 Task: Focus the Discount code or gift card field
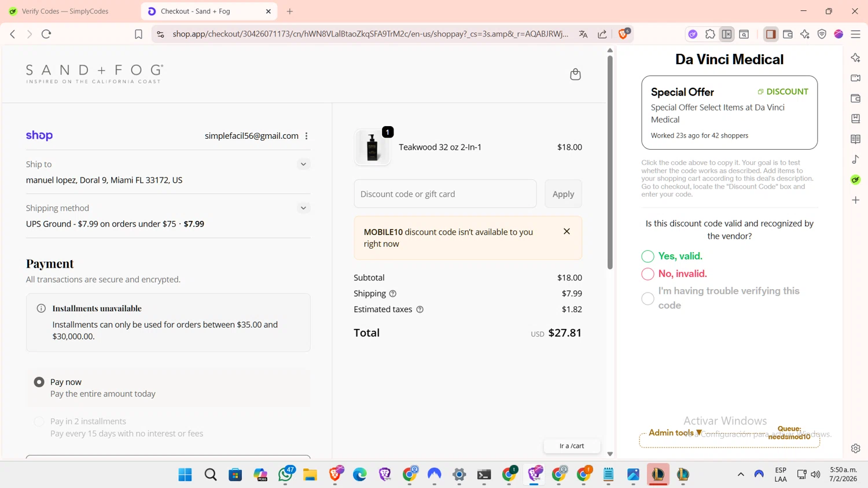click(445, 194)
